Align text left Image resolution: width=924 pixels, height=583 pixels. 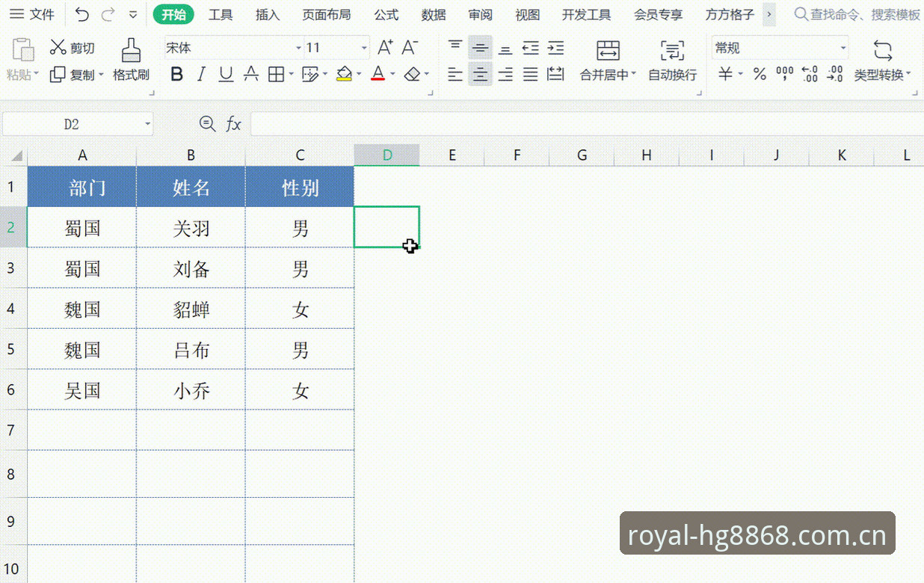click(x=455, y=74)
